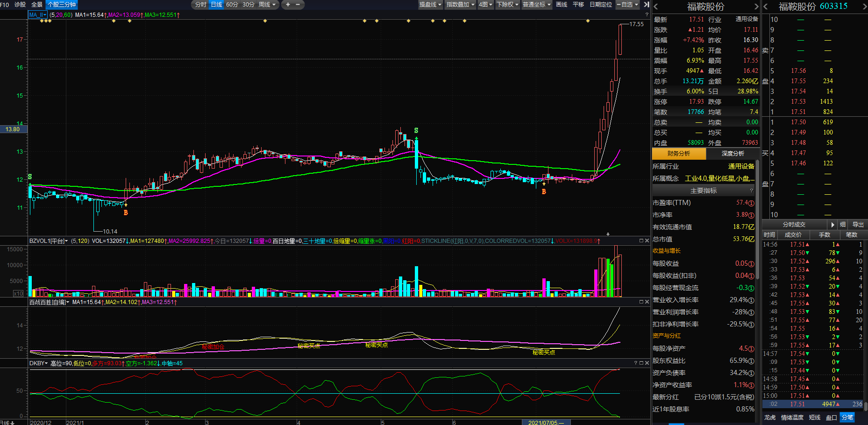The height and width of the screenshot is (425, 868).
Task: Close the 百战百胜 indicator panel
Action: coord(647,302)
